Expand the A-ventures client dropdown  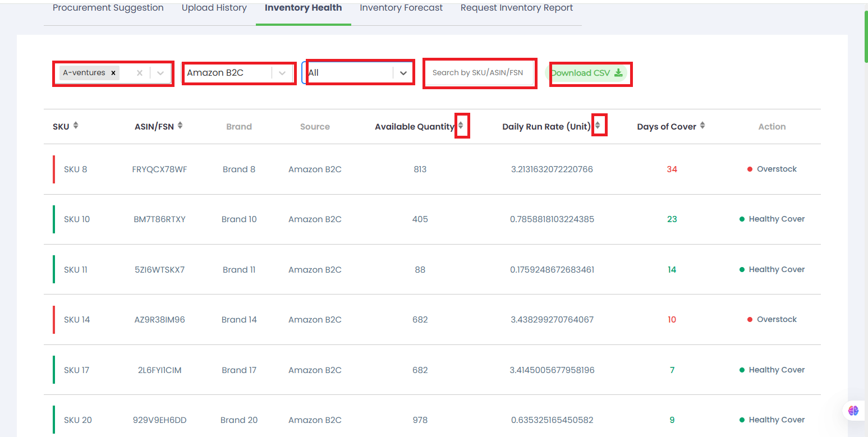[x=161, y=73]
